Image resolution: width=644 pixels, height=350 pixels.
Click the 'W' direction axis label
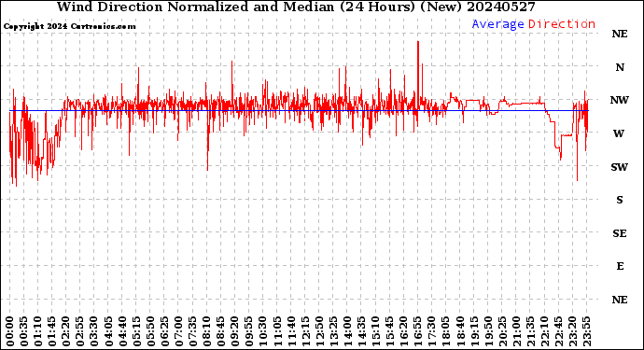pos(619,133)
